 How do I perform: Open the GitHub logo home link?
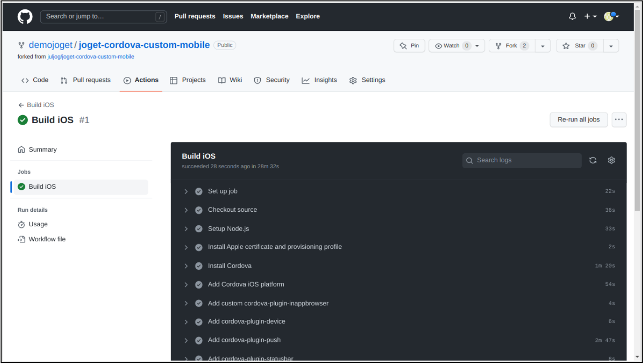pyautogui.click(x=25, y=16)
